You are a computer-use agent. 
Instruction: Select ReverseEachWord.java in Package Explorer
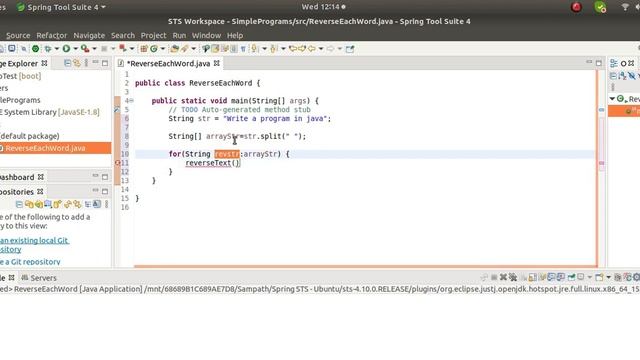[x=45, y=148]
